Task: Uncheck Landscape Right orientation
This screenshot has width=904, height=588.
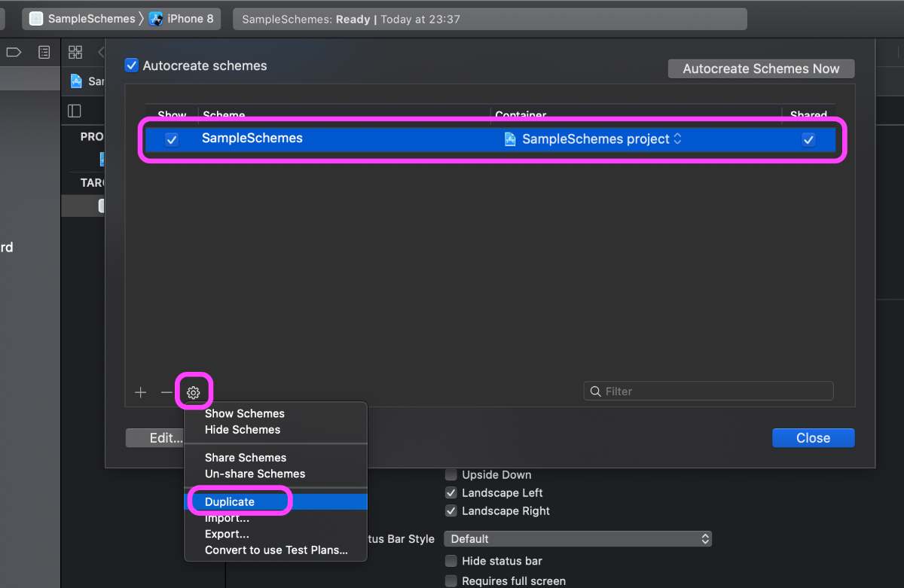Action: coord(451,511)
